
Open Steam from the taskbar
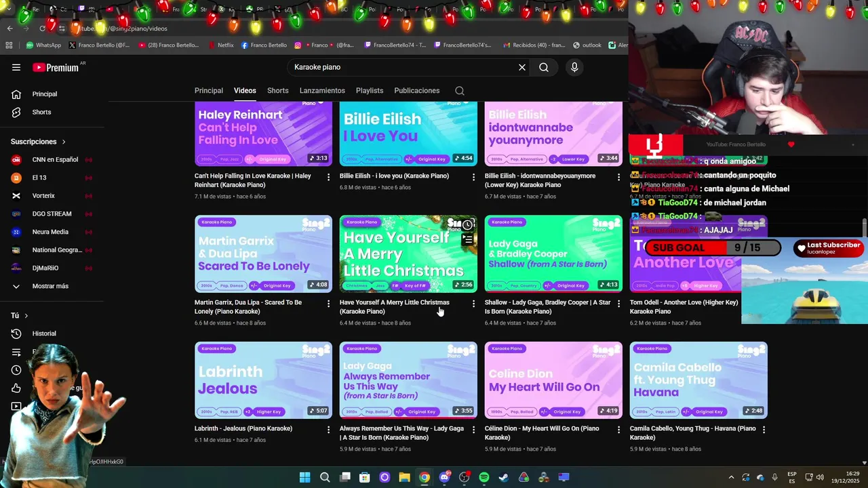tap(503, 477)
